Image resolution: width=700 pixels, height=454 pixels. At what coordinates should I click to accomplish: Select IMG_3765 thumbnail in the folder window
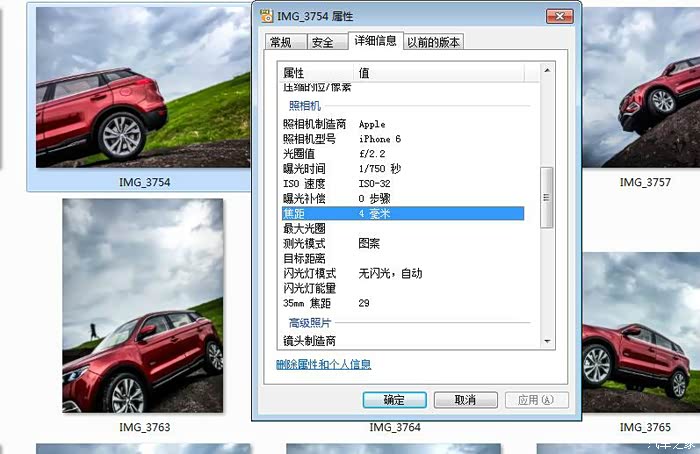coord(641,332)
